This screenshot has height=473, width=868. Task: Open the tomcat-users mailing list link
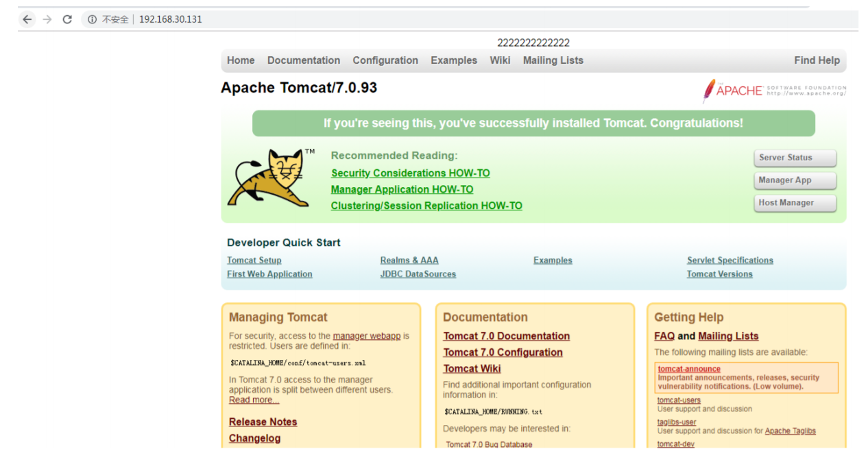coord(679,400)
